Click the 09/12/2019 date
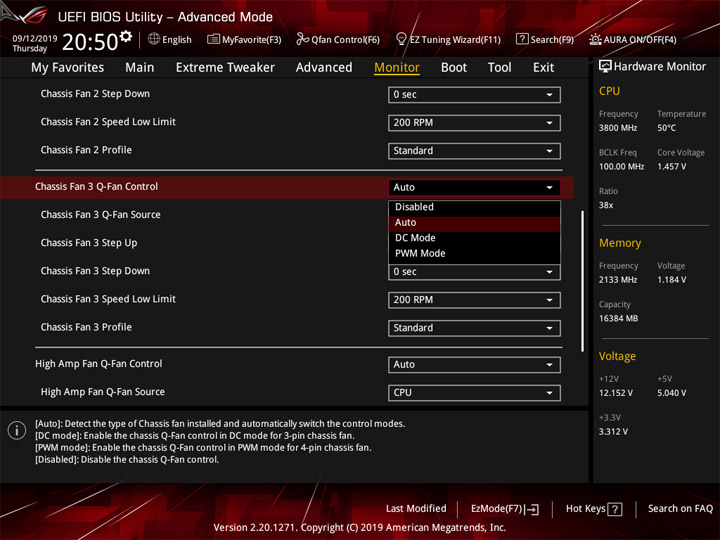 coord(34,39)
